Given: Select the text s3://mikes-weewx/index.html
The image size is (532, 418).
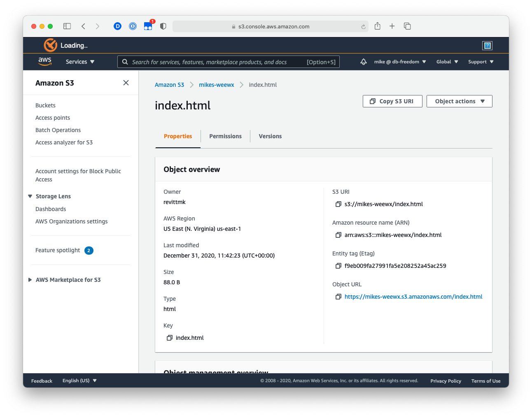Looking at the screenshot, I should pos(384,204).
